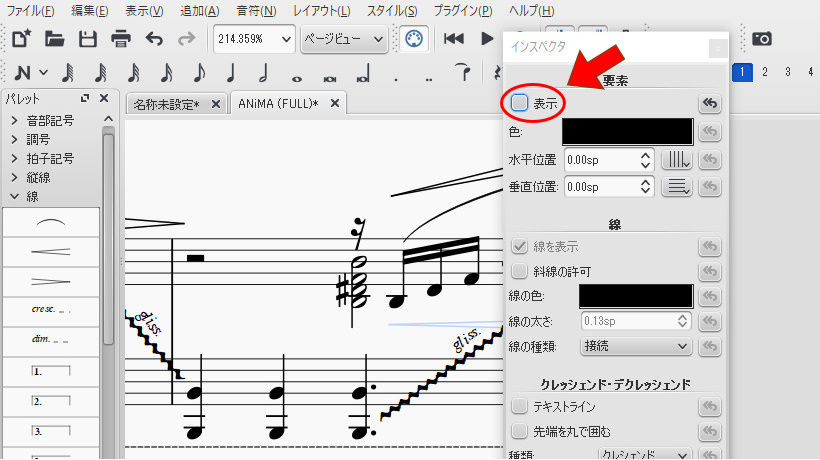The height and width of the screenshot is (460, 820).
Task: Redo the action with the toolbar arrow
Action: pyautogui.click(x=187, y=39)
